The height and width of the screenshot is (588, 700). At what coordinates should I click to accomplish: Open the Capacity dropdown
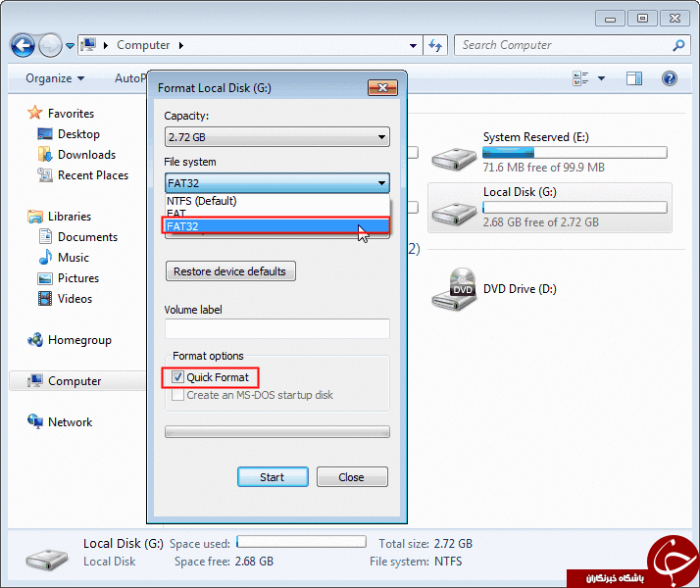pyautogui.click(x=277, y=137)
